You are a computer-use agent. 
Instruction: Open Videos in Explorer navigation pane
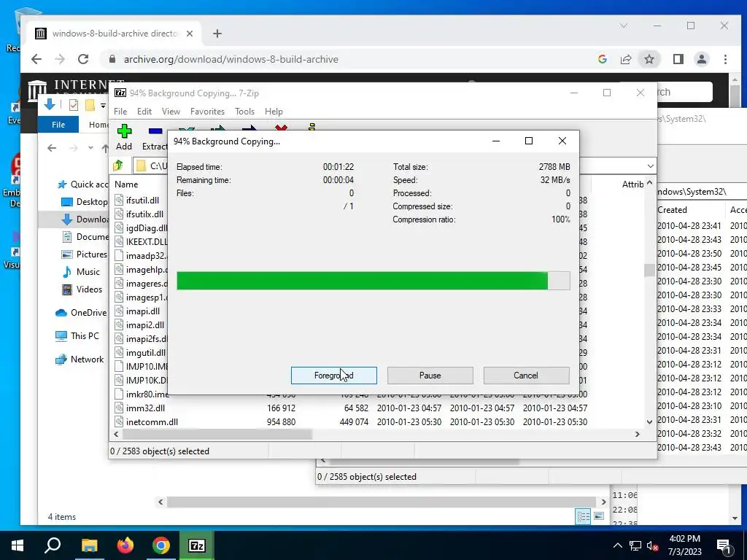[82, 289]
